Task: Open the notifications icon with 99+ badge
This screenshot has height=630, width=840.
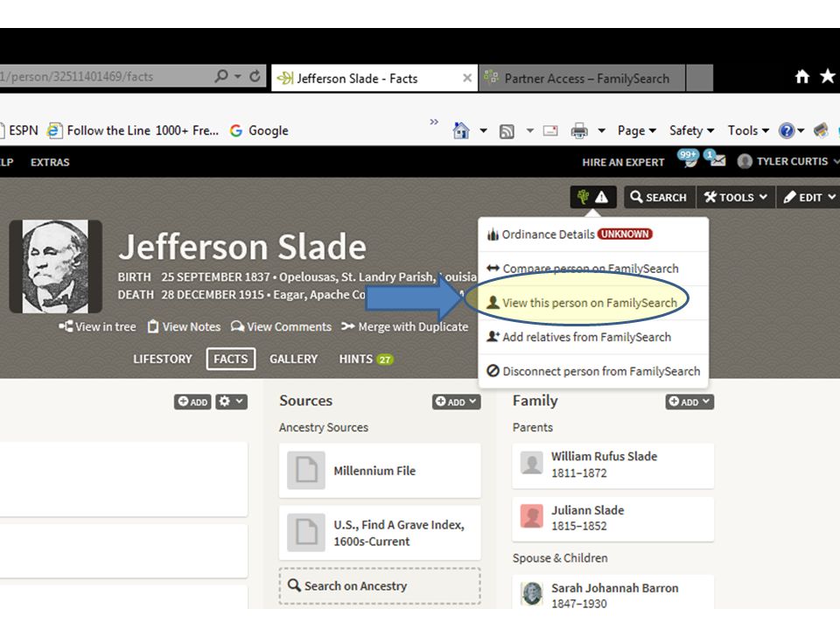Action: tap(689, 158)
